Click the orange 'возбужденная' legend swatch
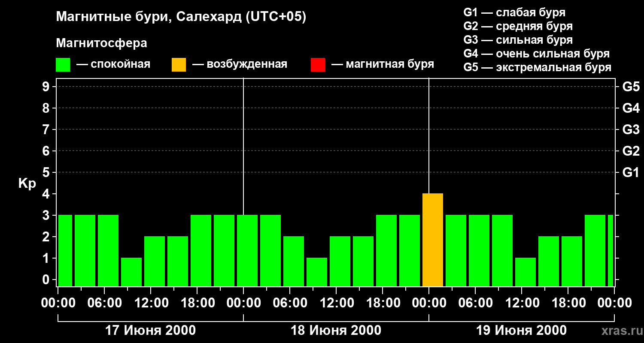644x343 pixels. (x=179, y=65)
